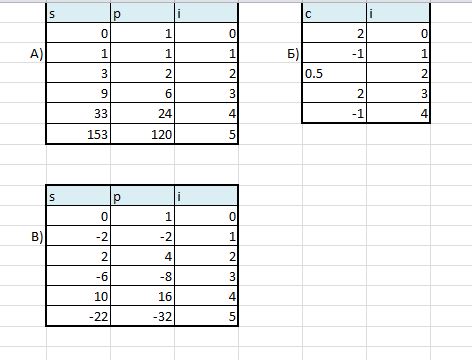Select cell with value 16 in table В

(142, 296)
